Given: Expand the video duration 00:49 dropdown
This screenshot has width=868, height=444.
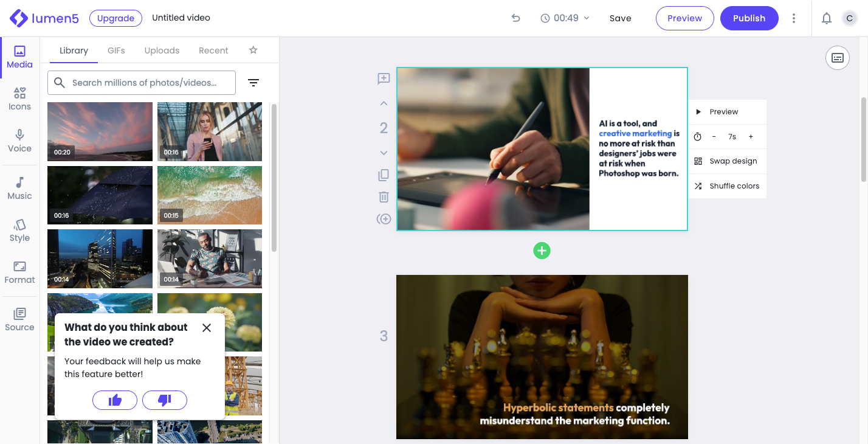Looking at the screenshot, I should (x=565, y=18).
